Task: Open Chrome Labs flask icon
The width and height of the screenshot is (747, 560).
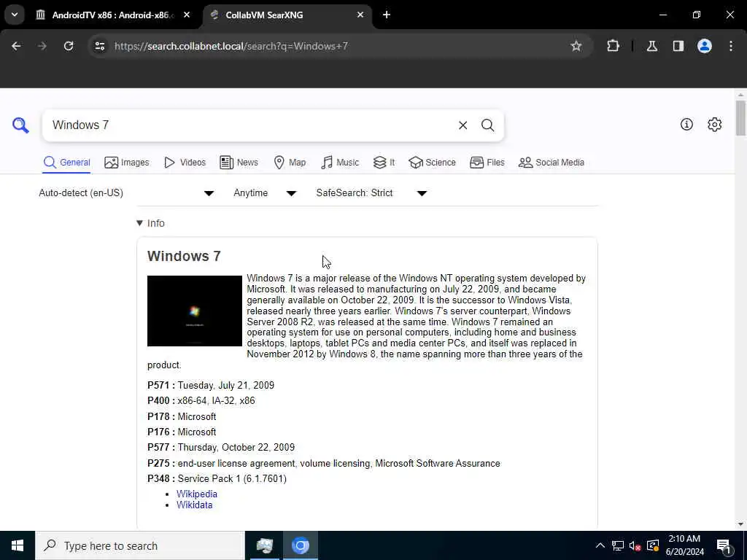Action: pyautogui.click(x=651, y=46)
